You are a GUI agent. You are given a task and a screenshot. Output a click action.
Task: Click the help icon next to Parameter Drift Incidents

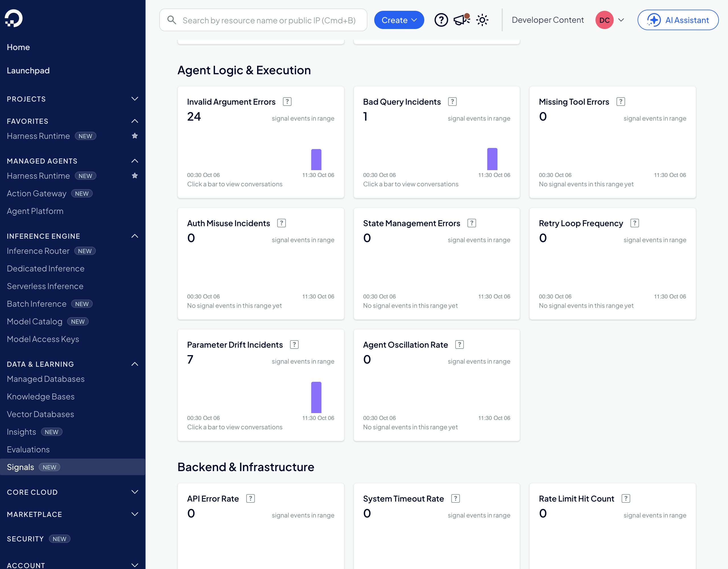point(294,345)
